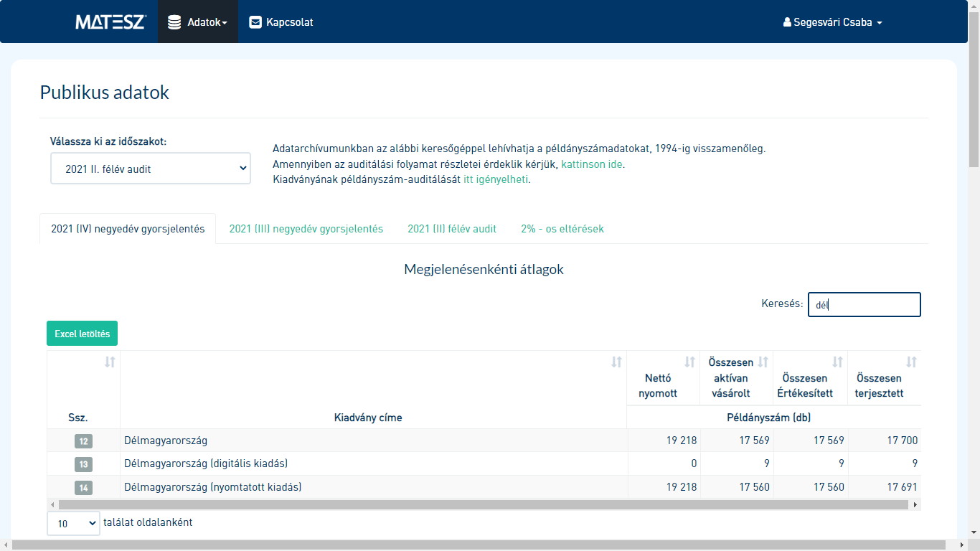Viewport: 980px width, 551px height.
Task: Sort by Kiadvány címe column arrows
Action: coord(616,362)
